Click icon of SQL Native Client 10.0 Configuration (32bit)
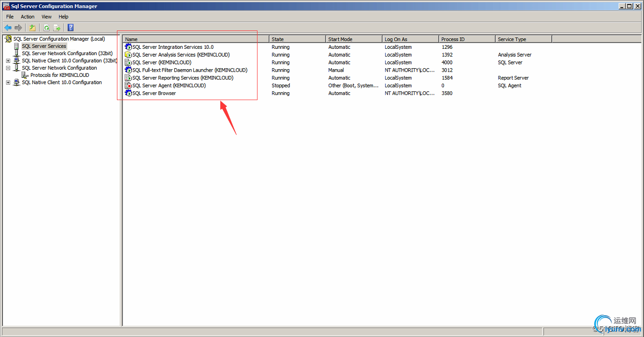This screenshot has height=337, width=644. tap(17, 60)
